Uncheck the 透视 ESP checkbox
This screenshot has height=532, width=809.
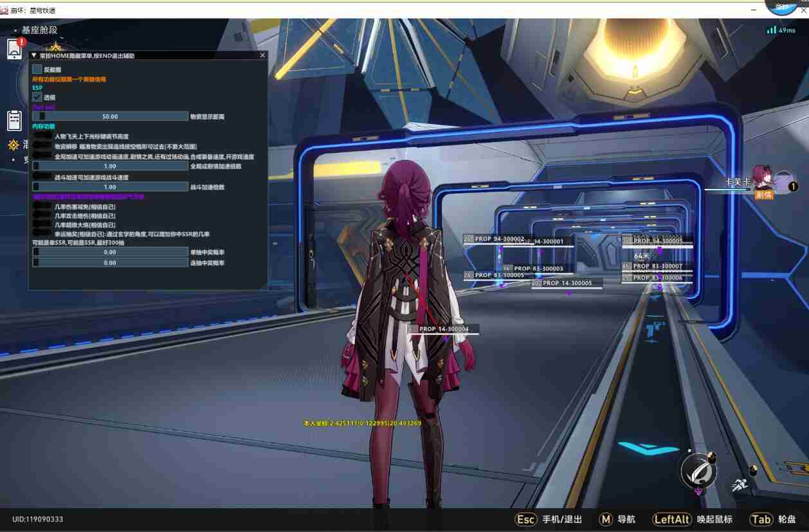(x=37, y=96)
